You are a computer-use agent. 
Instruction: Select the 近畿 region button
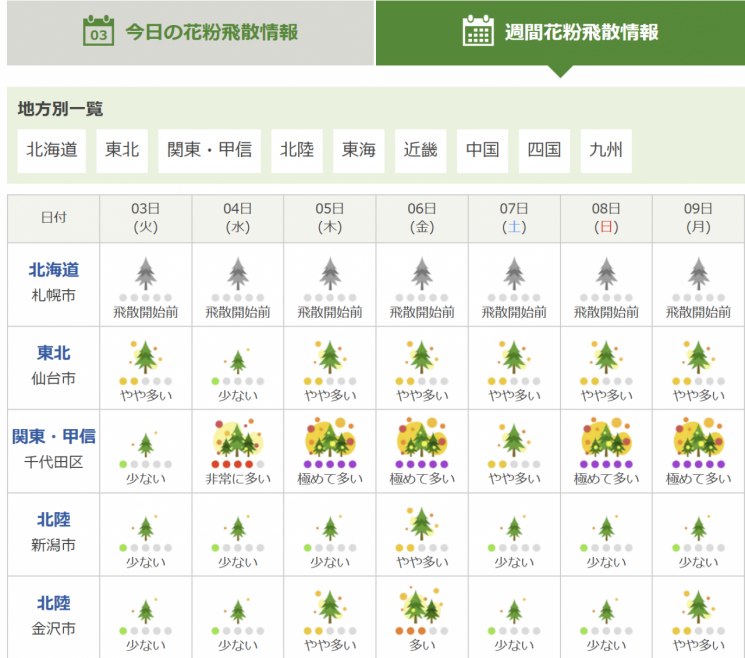pos(421,150)
